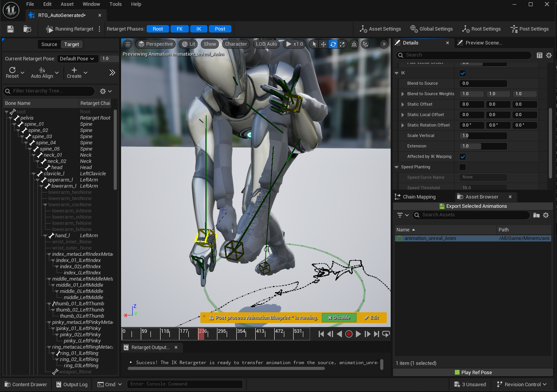Toggle the IK enabled checkbox

point(463,73)
